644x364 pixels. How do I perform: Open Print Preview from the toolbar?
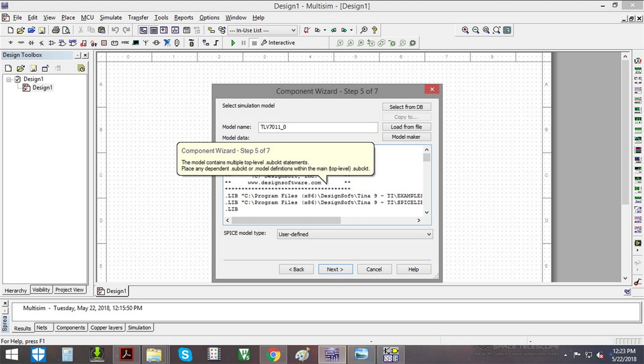coord(66,30)
